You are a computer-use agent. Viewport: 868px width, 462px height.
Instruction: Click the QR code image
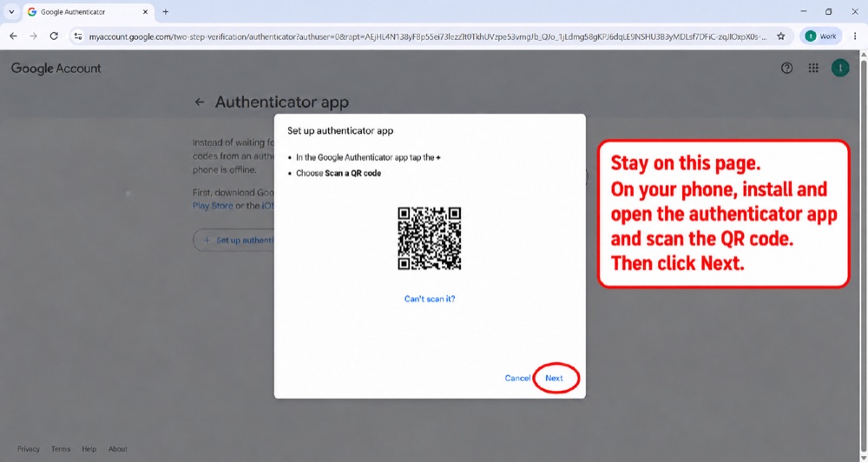[x=430, y=238]
